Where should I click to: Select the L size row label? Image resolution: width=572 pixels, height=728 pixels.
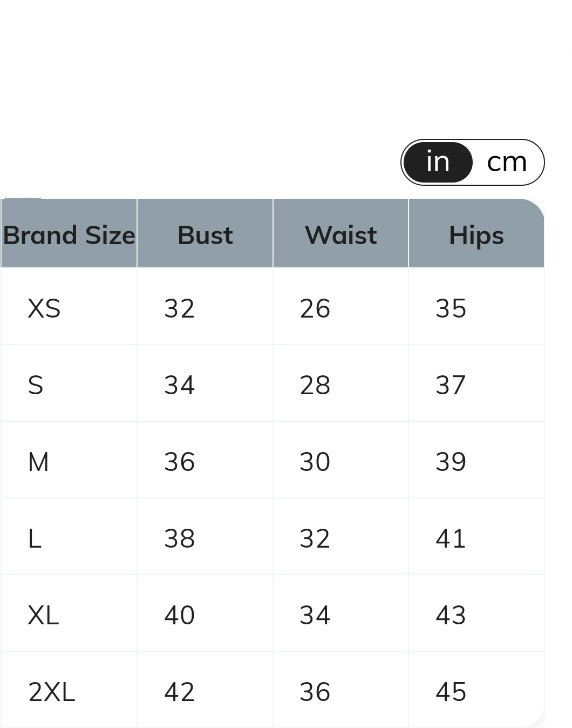pyautogui.click(x=35, y=538)
